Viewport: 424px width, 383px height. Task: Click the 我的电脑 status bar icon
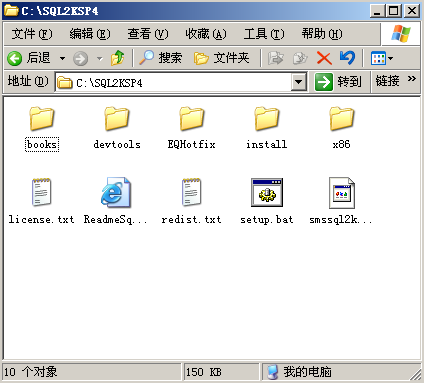[x=272, y=372]
